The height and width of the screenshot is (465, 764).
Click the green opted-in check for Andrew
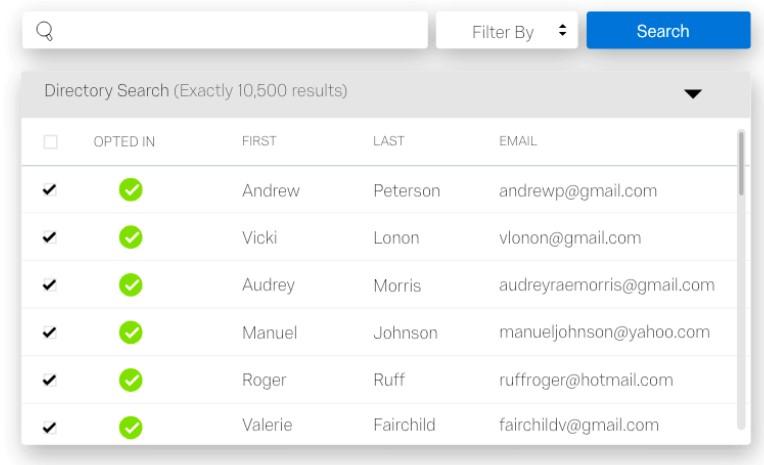[x=131, y=190]
